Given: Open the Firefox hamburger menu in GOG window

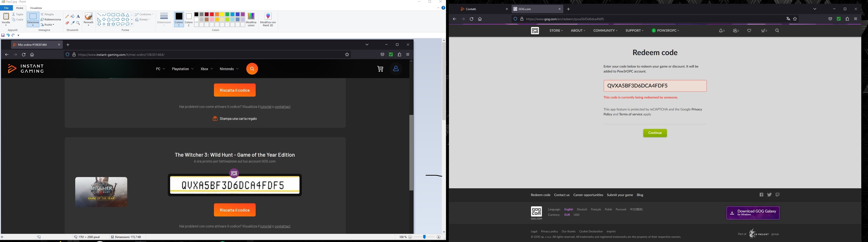Looking at the screenshot, I should 856,19.
